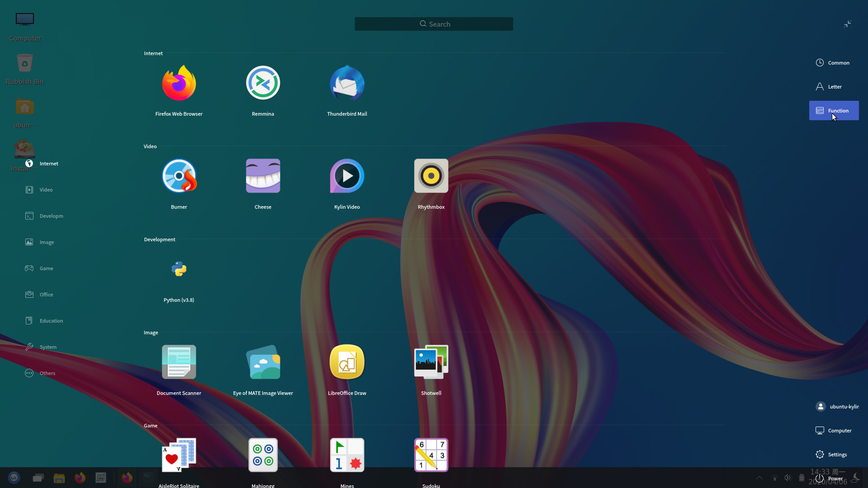Click the Search field at top
Viewport: 868px width, 488px height.
(434, 24)
